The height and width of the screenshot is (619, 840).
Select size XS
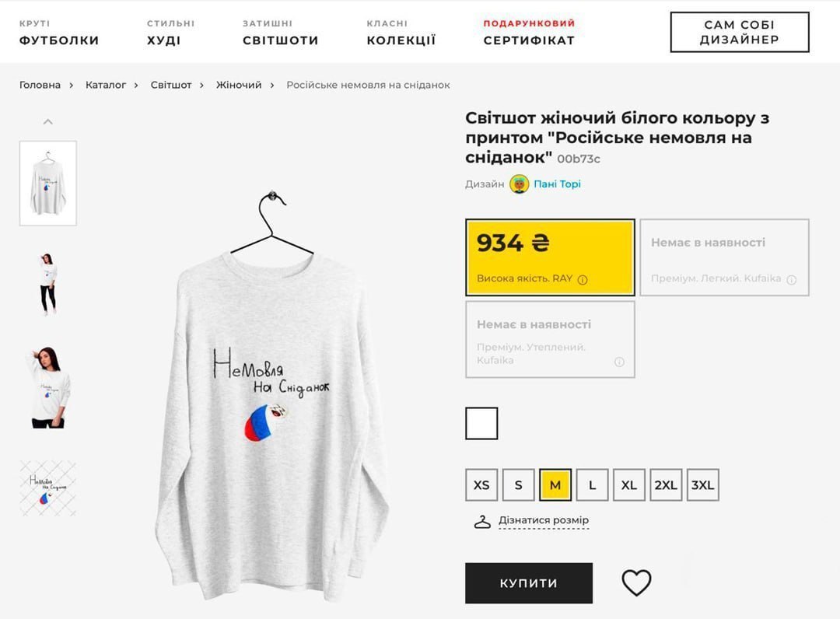point(481,485)
